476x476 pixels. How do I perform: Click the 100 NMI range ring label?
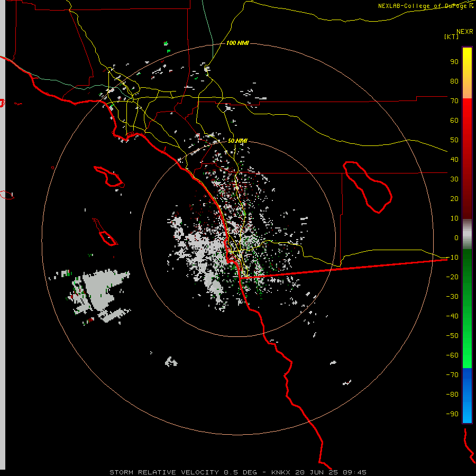coord(237,43)
